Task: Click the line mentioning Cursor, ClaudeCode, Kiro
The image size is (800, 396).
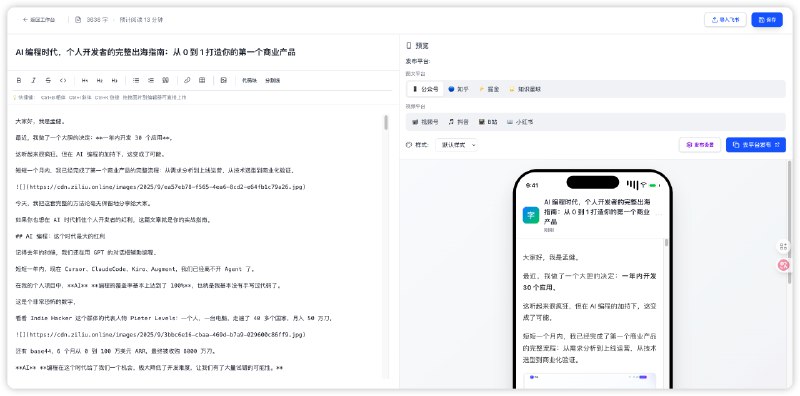Action: 135,269
